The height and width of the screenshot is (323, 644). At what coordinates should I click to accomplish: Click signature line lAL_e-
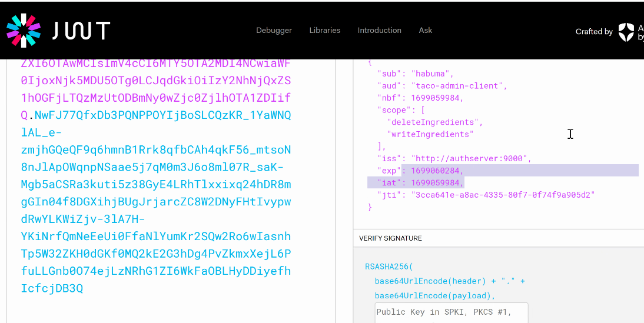pos(41,132)
